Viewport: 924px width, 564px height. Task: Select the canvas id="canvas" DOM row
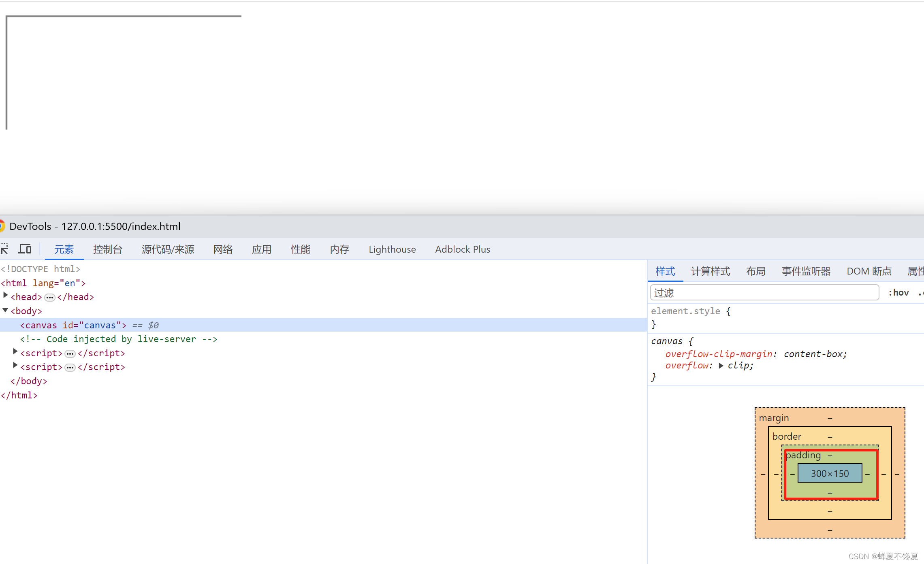(x=323, y=325)
